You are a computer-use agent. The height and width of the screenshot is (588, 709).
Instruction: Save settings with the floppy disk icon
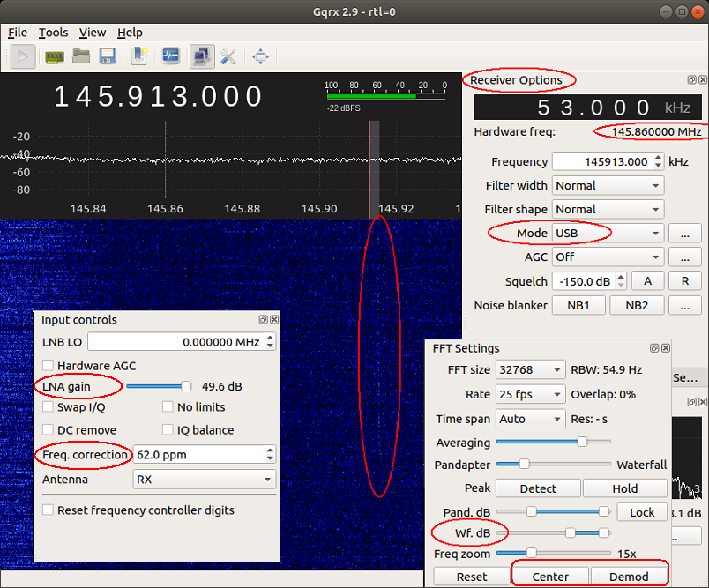coord(108,56)
